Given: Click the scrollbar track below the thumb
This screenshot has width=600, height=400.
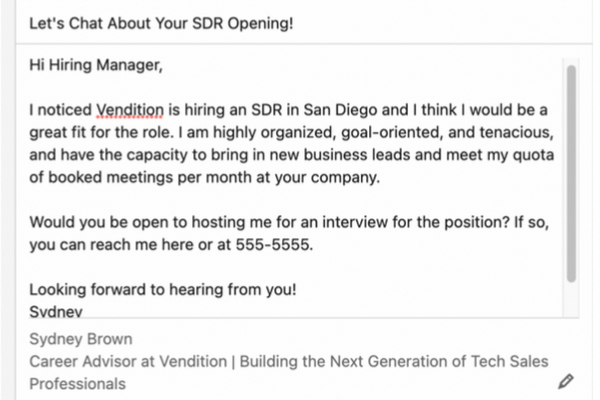Looking at the screenshot, I should 571,300.
